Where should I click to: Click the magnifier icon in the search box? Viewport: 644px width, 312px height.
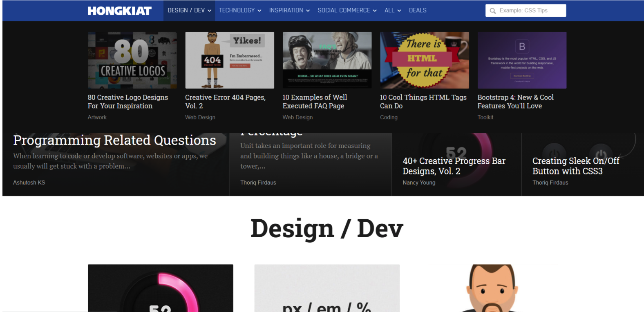(493, 11)
